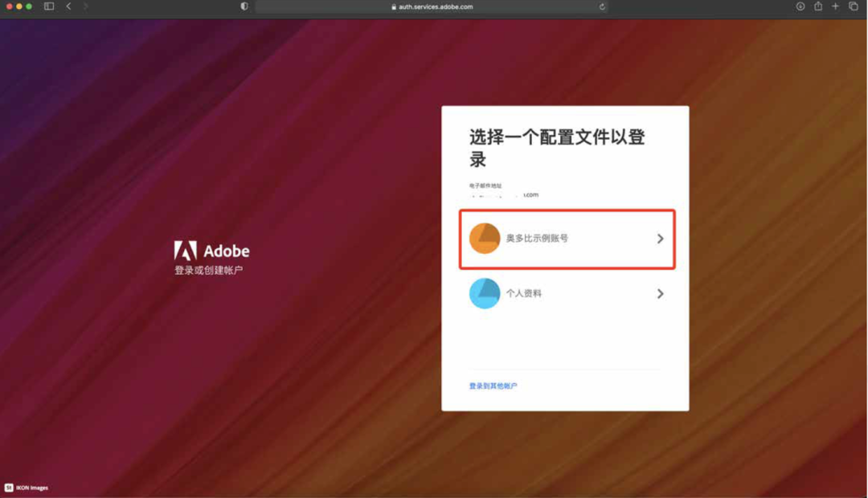Image resolution: width=868 pixels, height=498 pixels.
Task: Expand the 个人资料 profile chevron
Action: click(x=661, y=292)
